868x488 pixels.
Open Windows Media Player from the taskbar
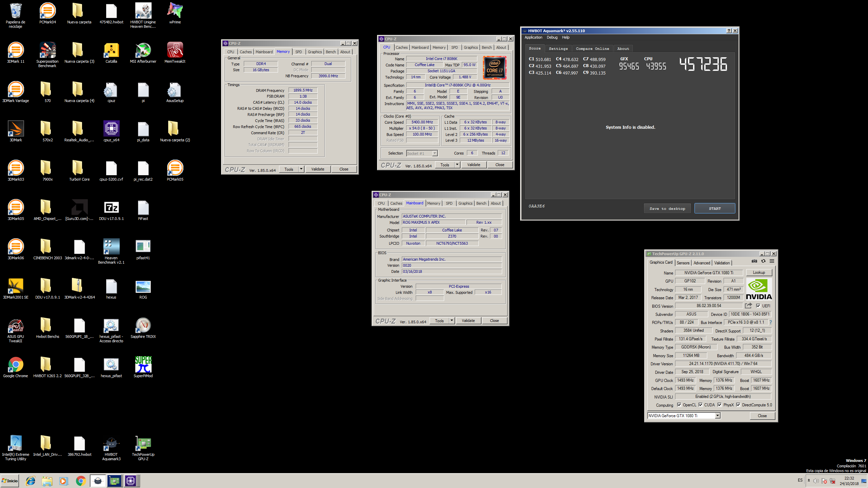pyautogui.click(x=63, y=481)
